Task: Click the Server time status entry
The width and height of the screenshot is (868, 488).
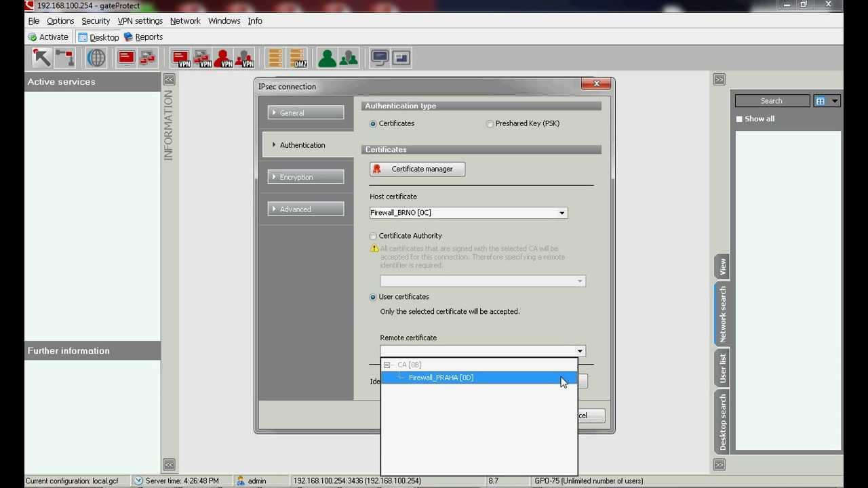Action: 176,481
